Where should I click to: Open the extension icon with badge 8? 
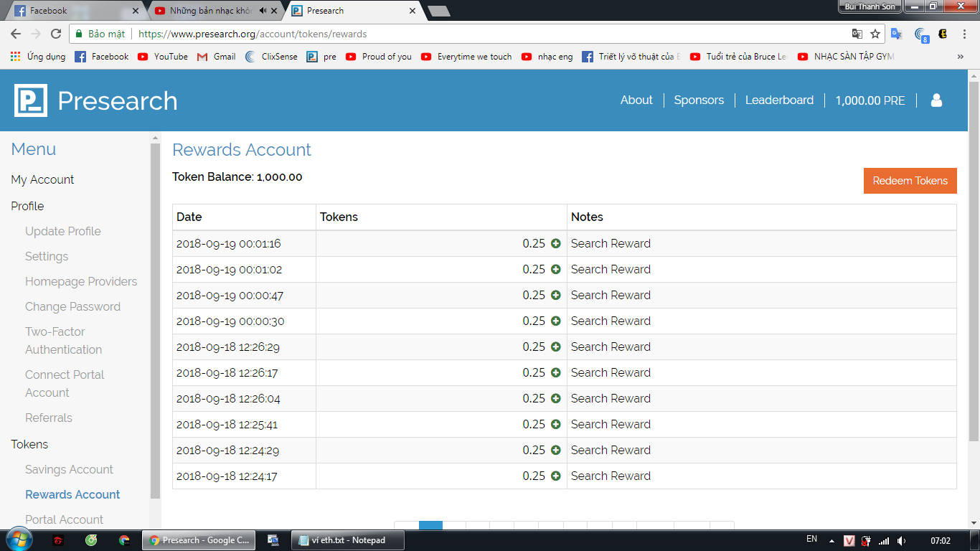tap(921, 34)
